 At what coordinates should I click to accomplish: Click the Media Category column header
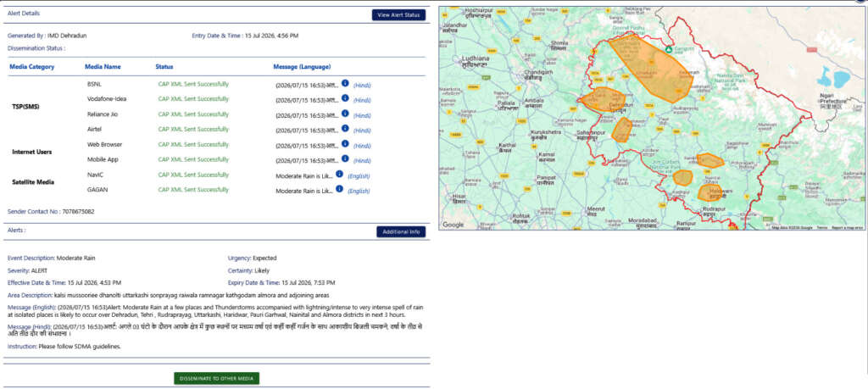pyautogui.click(x=32, y=67)
